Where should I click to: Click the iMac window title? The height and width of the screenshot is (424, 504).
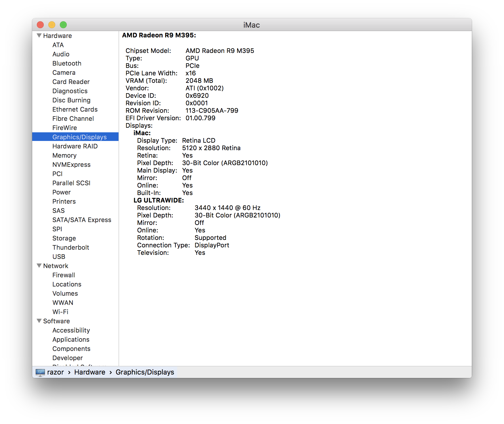tap(252, 25)
